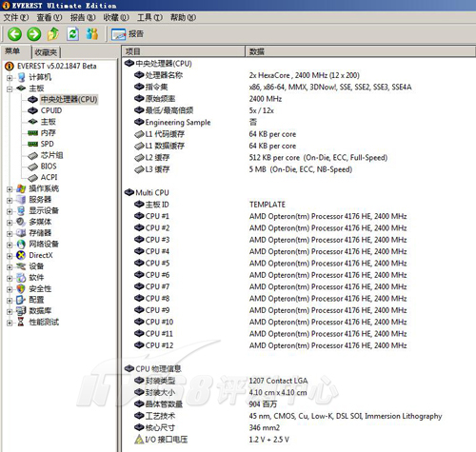Expand the 显示设备 tree node
This screenshot has height=452, width=476.
pos(10,211)
